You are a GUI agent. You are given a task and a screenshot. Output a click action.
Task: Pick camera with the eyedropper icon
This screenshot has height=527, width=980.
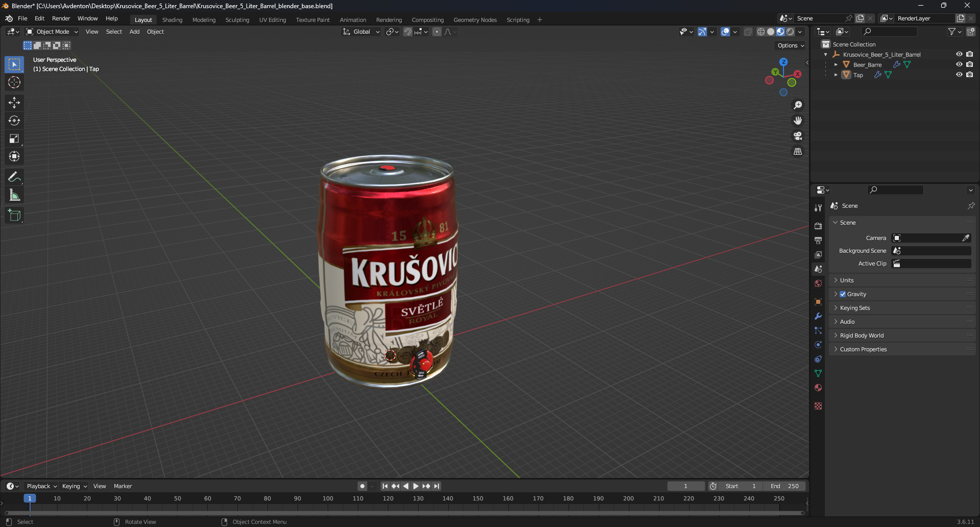pyautogui.click(x=966, y=238)
